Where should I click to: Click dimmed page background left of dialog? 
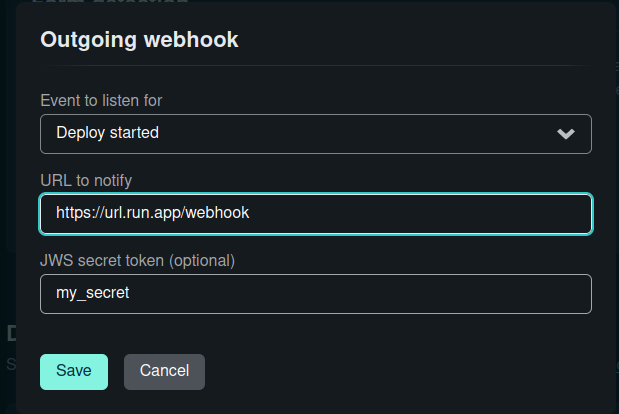[x=8, y=158]
